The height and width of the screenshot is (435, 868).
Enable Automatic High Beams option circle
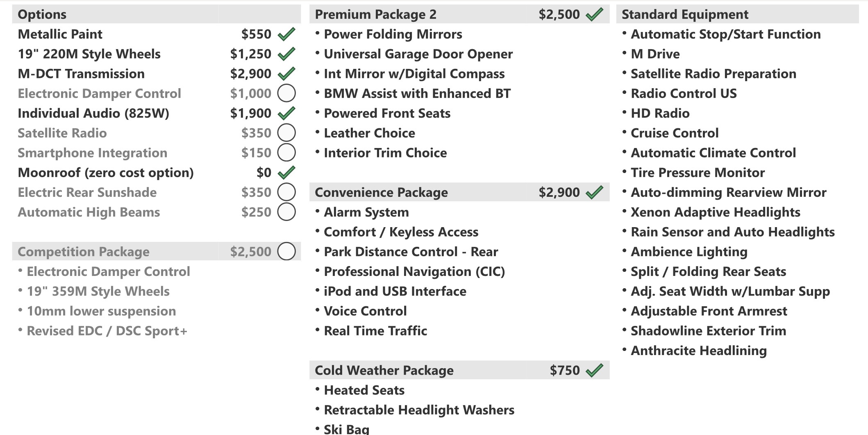(x=286, y=212)
